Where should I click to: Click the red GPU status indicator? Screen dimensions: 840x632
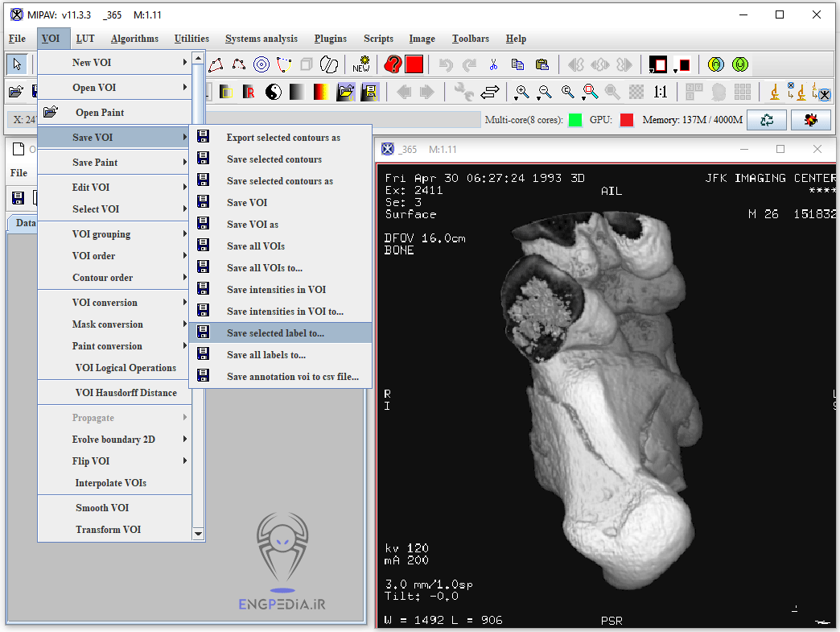(x=626, y=120)
